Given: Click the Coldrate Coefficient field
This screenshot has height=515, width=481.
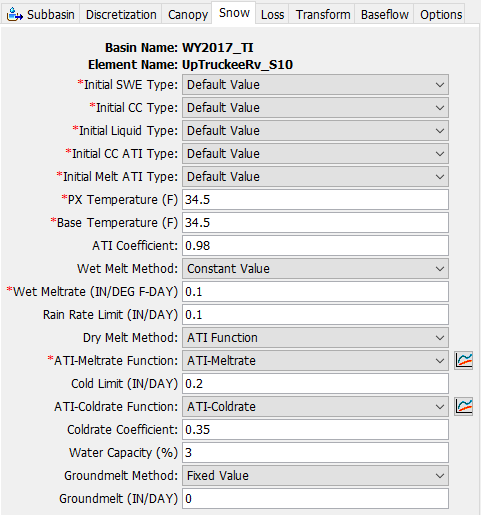Looking at the screenshot, I should pyautogui.click(x=315, y=430).
